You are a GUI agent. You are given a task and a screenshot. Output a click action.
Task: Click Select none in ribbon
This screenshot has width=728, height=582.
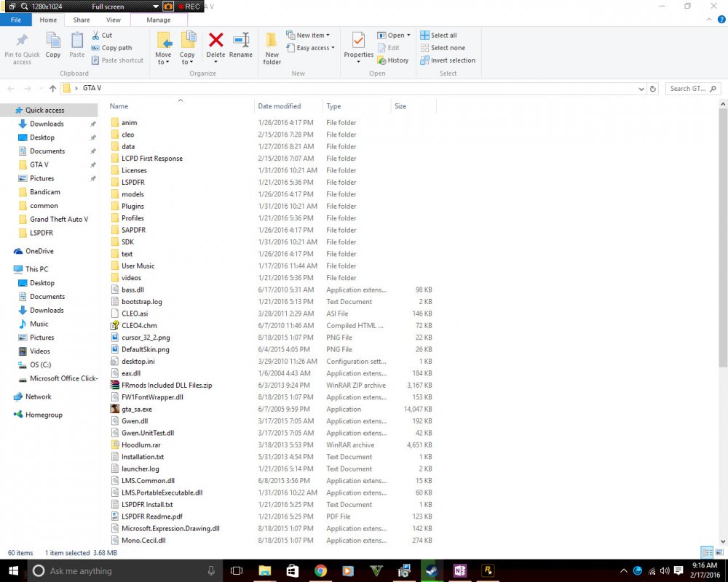click(x=443, y=48)
